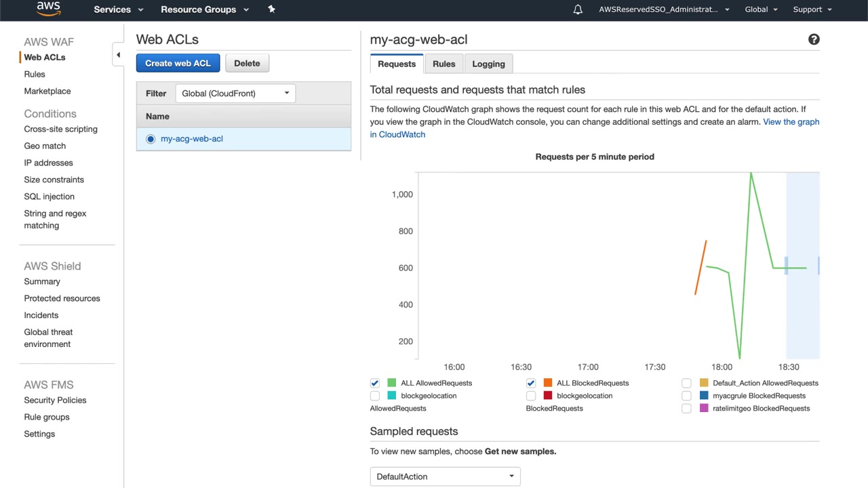Enable Default_Action AllowedRequests checkbox
The width and height of the screenshot is (868, 488).
pyautogui.click(x=686, y=383)
